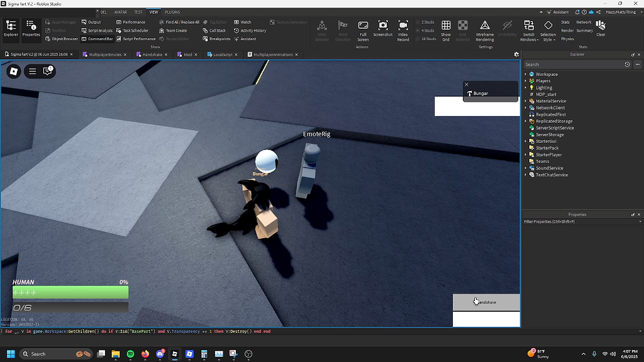Expand Players in Explorer
Screen dimensions: 644x362
525,81
